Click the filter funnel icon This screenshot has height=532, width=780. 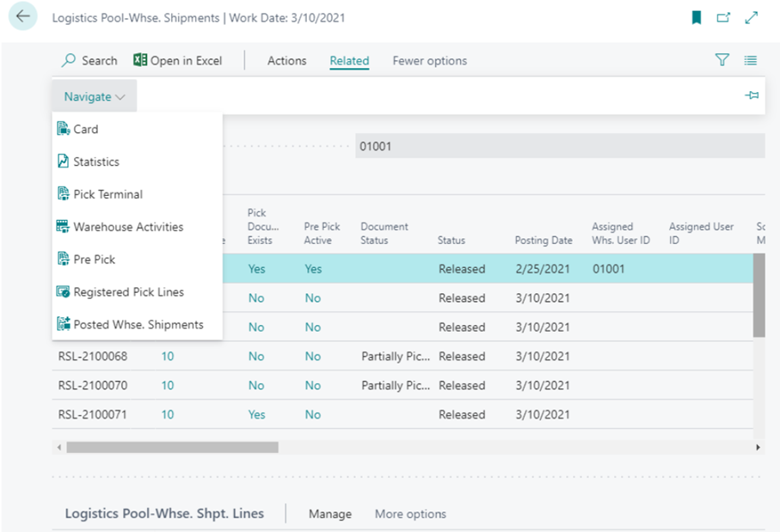(x=722, y=60)
